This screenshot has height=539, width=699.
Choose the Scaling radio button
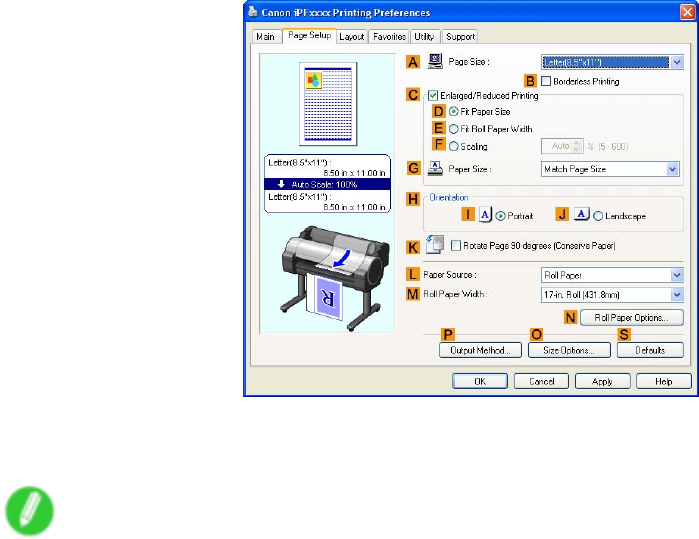click(x=453, y=146)
